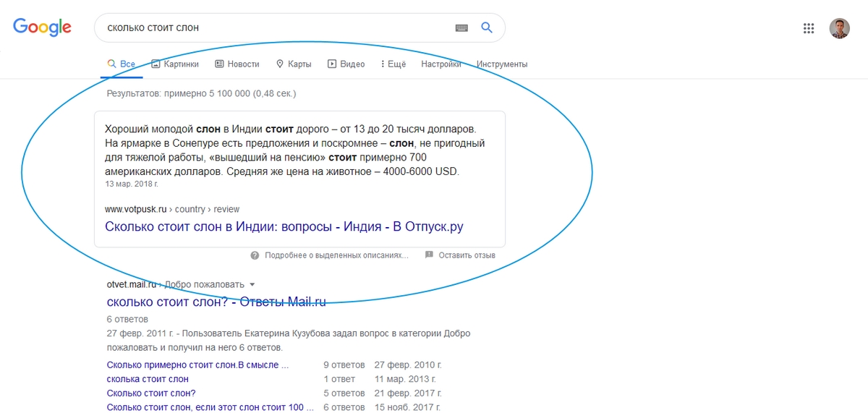868x413 pixels.
Task: Expand the Ещё more menu
Action: pyautogui.click(x=392, y=64)
